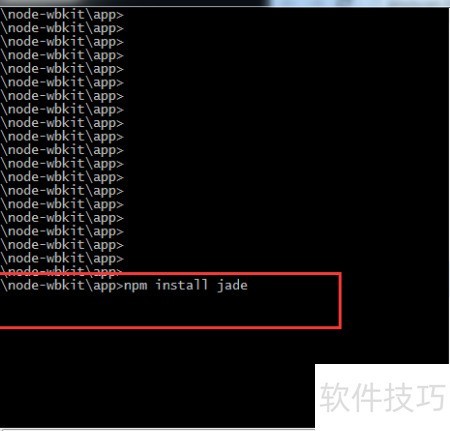The image size is (450, 431).
Task: Click the bottom border of the red rectangle
Action: [x=170, y=327]
